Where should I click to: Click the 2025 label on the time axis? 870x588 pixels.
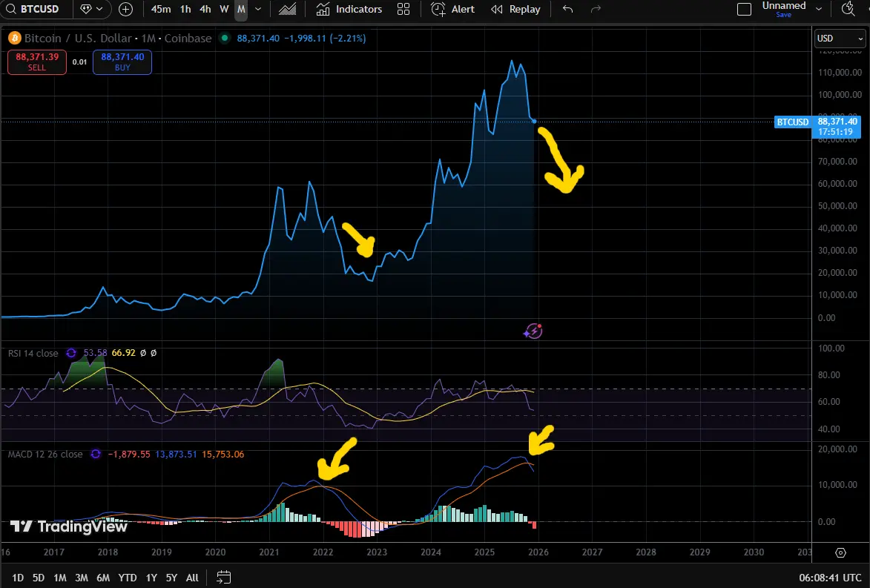pos(484,552)
